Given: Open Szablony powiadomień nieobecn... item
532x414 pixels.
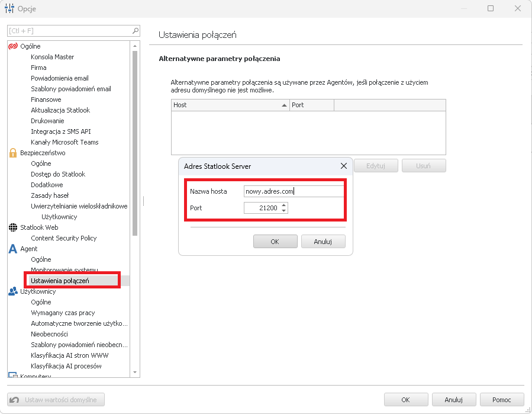Looking at the screenshot, I should point(79,345).
